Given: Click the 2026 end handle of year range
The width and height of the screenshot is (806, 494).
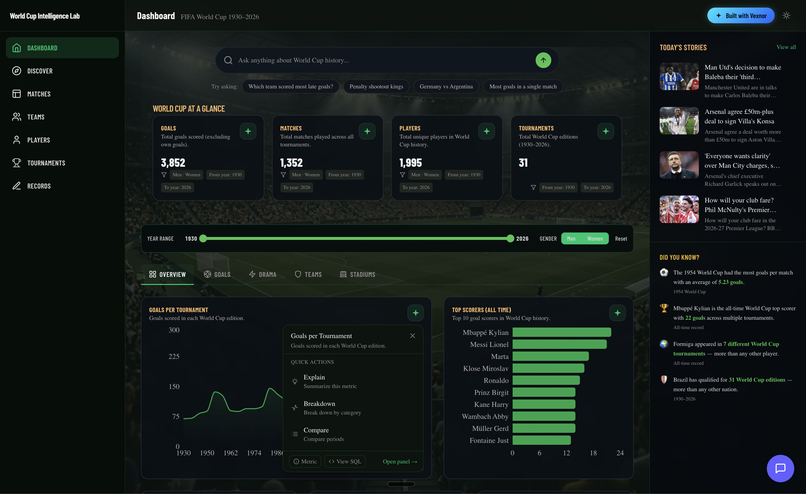Looking at the screenshot, I should (510, 239).
